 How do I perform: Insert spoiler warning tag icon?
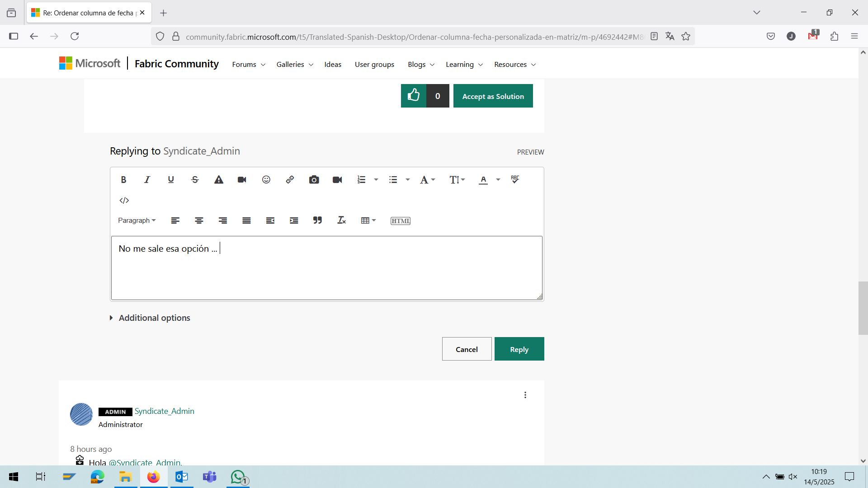219,179
